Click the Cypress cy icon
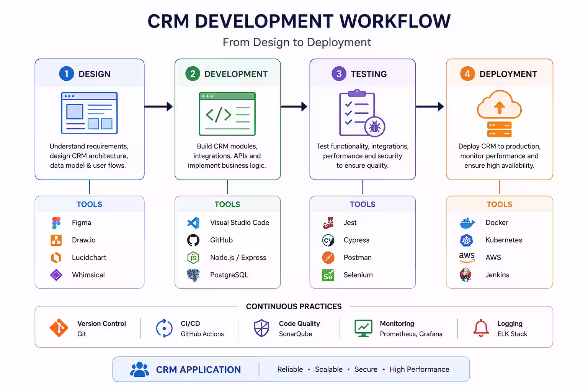This screenshot has width=588, height=392. (328, 240)
